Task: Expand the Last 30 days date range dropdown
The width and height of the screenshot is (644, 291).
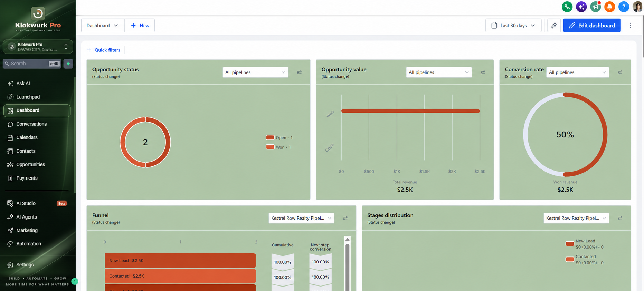Action: [x=513, y=26]
